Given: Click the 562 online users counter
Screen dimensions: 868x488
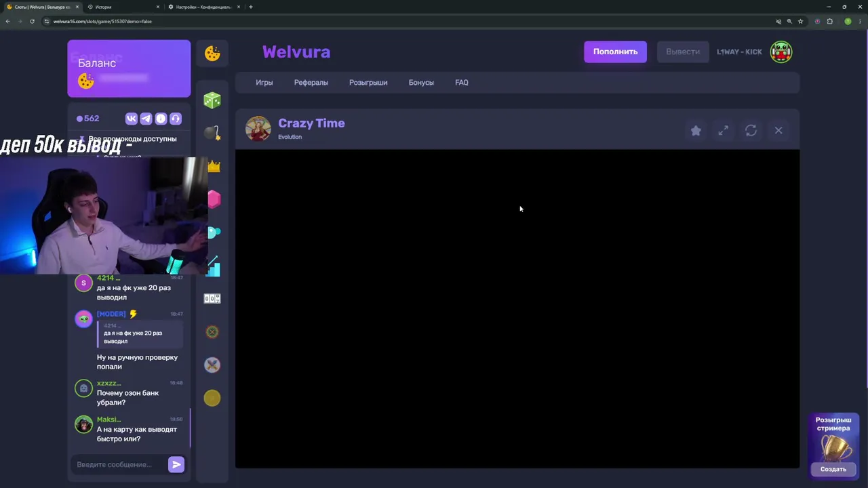Looking at the screenshot, I should [x=88, y=119].
